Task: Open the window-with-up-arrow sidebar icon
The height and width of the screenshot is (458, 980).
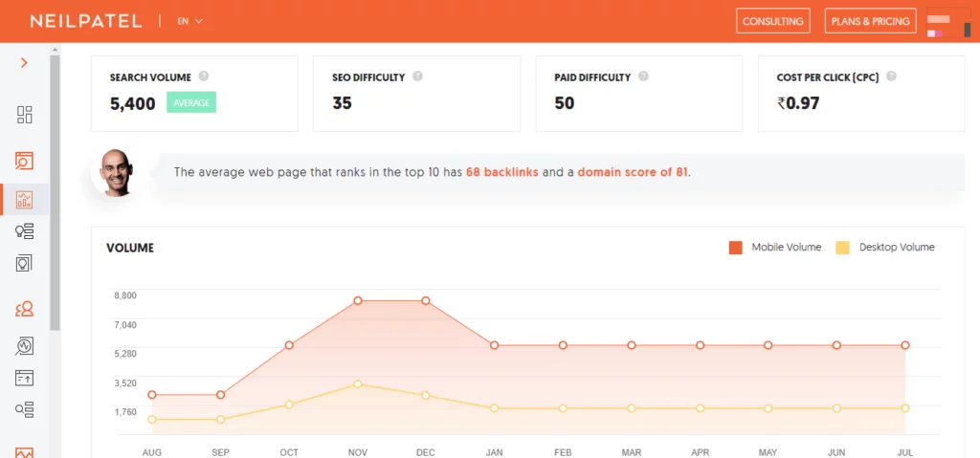Action: [24, 378]
